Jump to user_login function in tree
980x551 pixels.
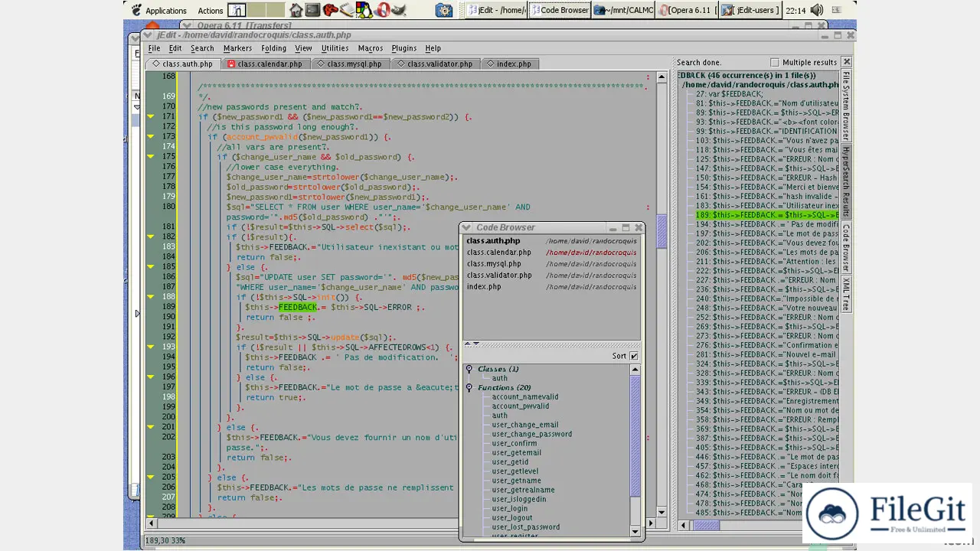[509, 508]
